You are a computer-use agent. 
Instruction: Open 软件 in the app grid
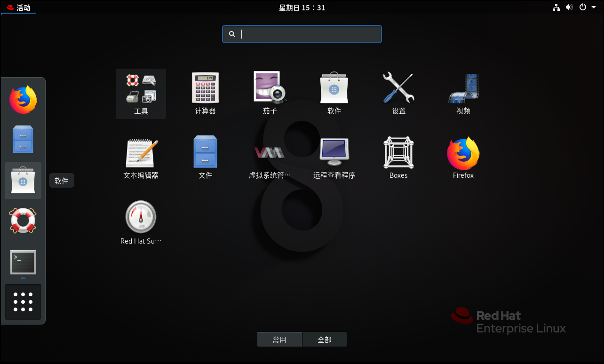(334, 94)
